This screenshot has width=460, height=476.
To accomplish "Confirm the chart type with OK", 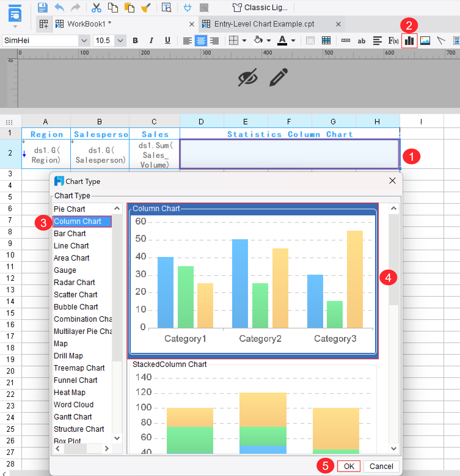I will (x=349, y=466).
